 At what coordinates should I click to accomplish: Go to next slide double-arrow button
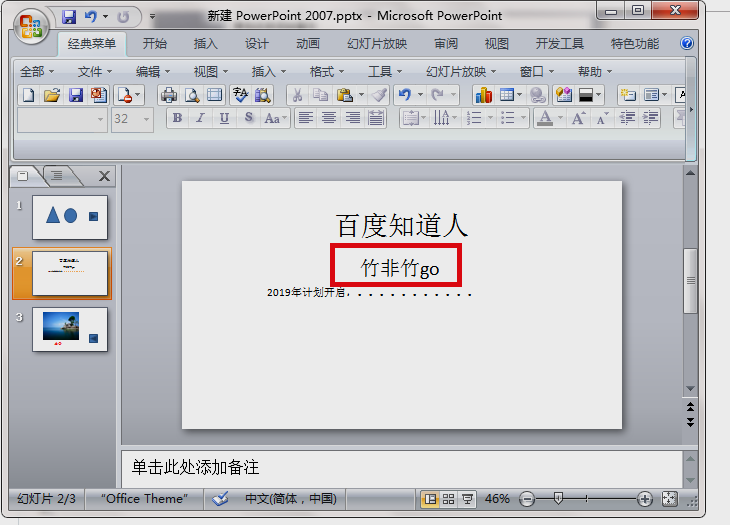690,422
